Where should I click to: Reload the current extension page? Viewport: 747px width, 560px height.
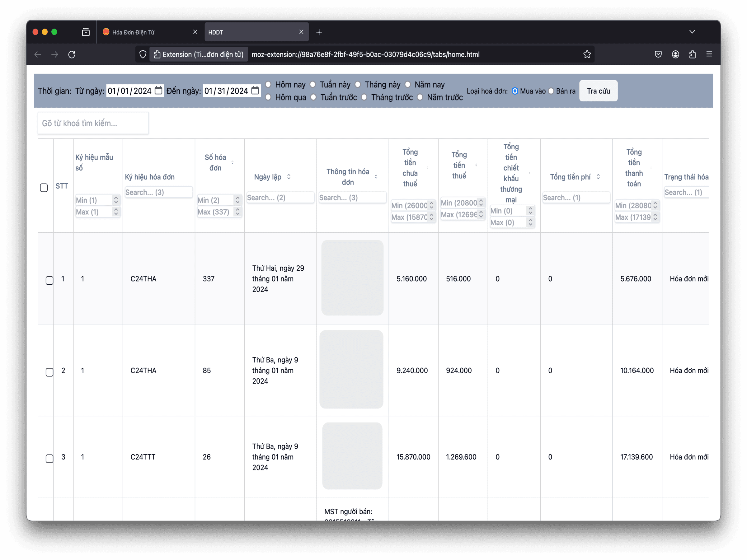72,54
